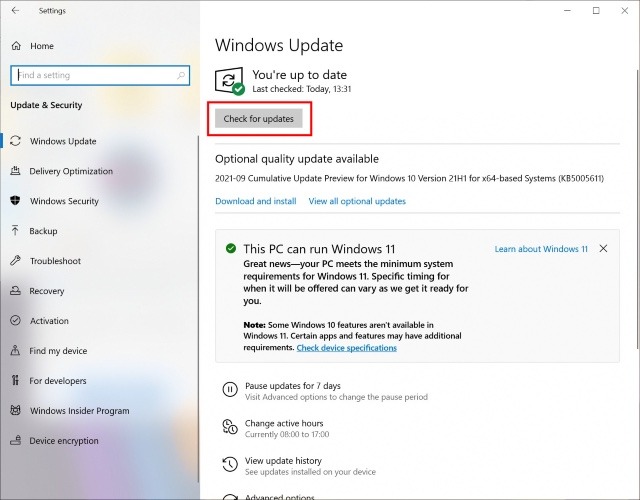Minimize the Settings window
This screenshot has height=500, width=640.
pyautogui.click(x=567, y=11)
